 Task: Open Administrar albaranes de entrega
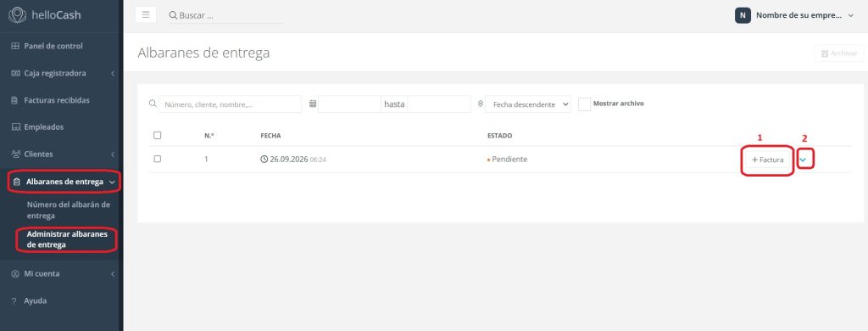pyautogui.click(x=68, y=239)
